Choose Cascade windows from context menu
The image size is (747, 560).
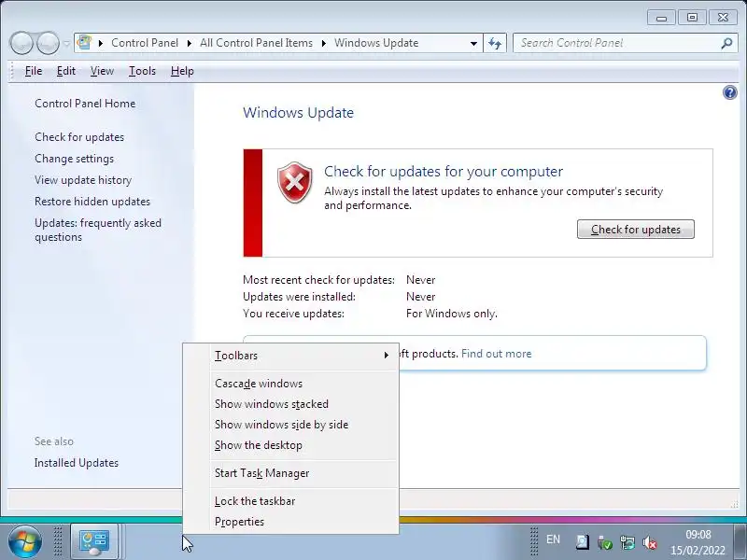[303, 384]
